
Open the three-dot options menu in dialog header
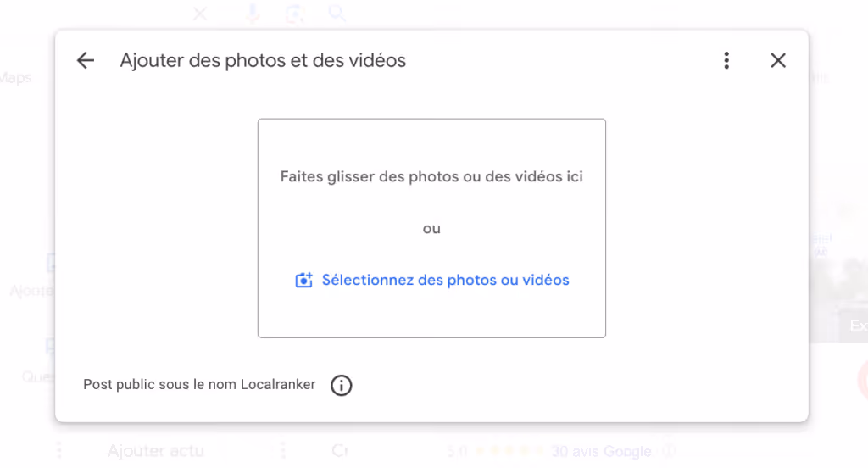tap(726, 60)
